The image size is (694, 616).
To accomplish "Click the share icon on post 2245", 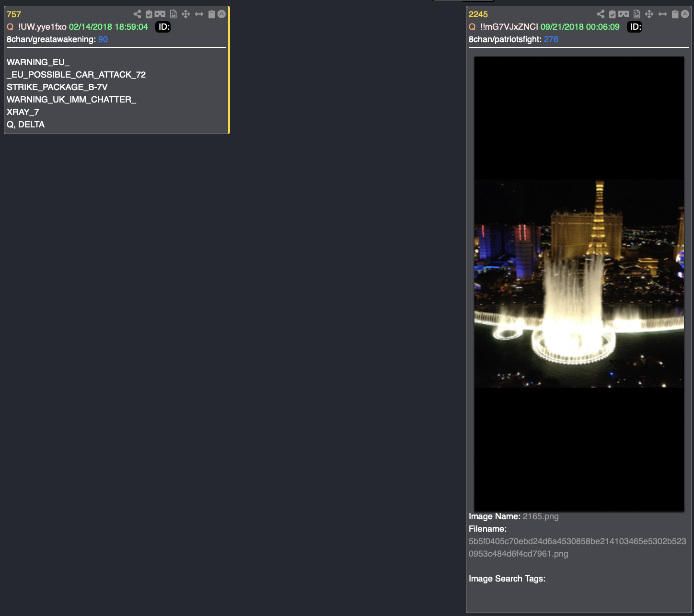I will tap(601, 14).
